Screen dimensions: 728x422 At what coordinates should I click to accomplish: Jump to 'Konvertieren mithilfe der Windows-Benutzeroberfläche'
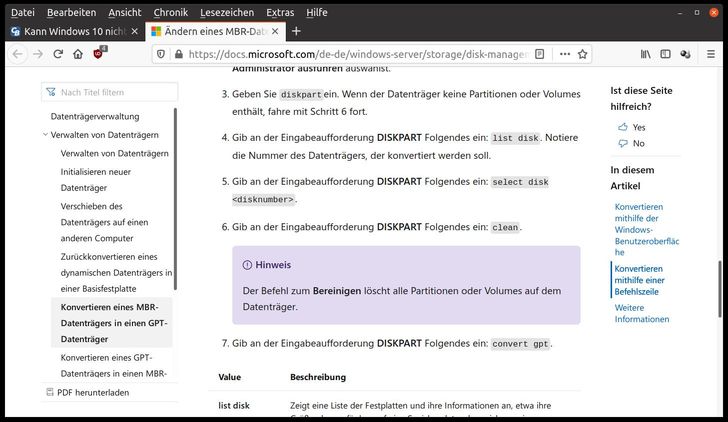tap(647, 229)
